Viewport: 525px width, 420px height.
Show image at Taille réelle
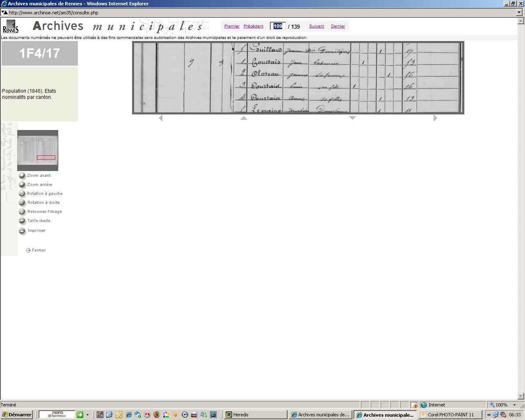pyautogui.click(x=22, y=221)
